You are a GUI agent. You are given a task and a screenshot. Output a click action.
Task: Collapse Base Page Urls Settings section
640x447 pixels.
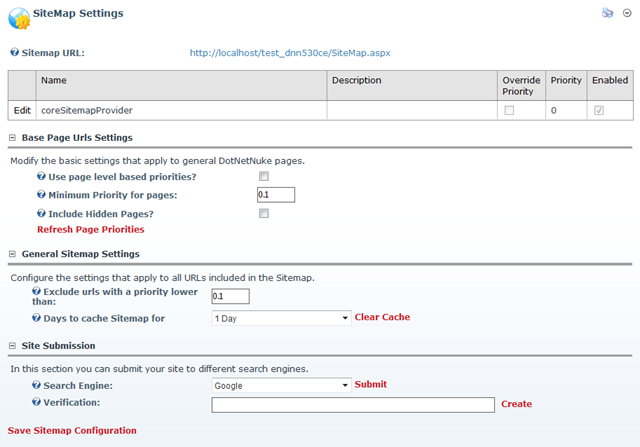(12, 138)
